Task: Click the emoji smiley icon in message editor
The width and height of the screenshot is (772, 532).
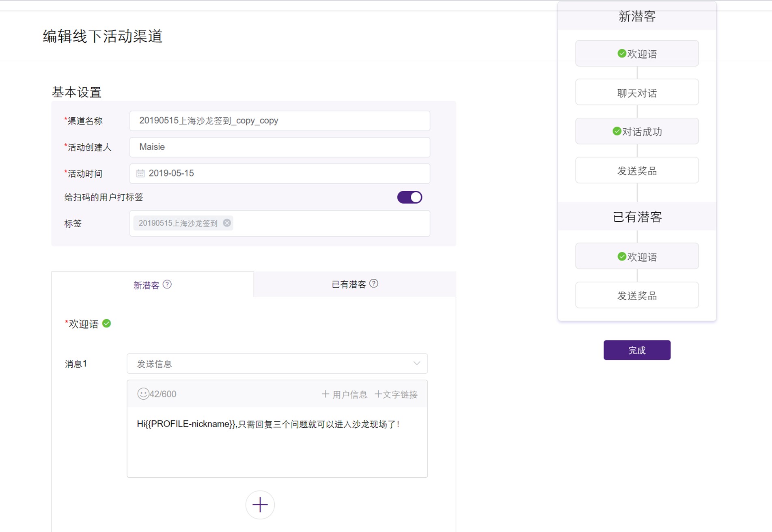Action: (x=143, y=394)
